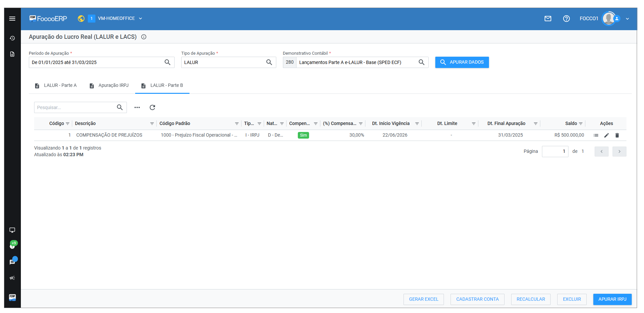Click the refresh table icon
The width and height of the screenshot is (644, 313).
tap(152, 107)
